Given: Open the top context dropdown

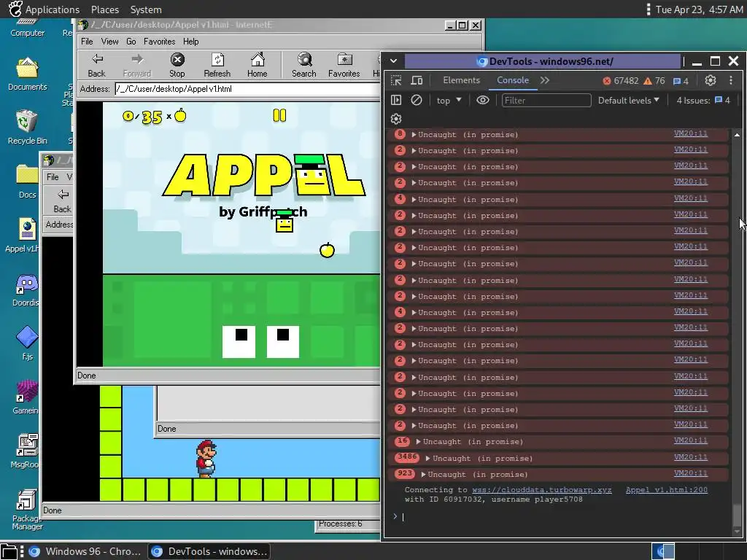Looking at the screenshot, I should point(449,101).
